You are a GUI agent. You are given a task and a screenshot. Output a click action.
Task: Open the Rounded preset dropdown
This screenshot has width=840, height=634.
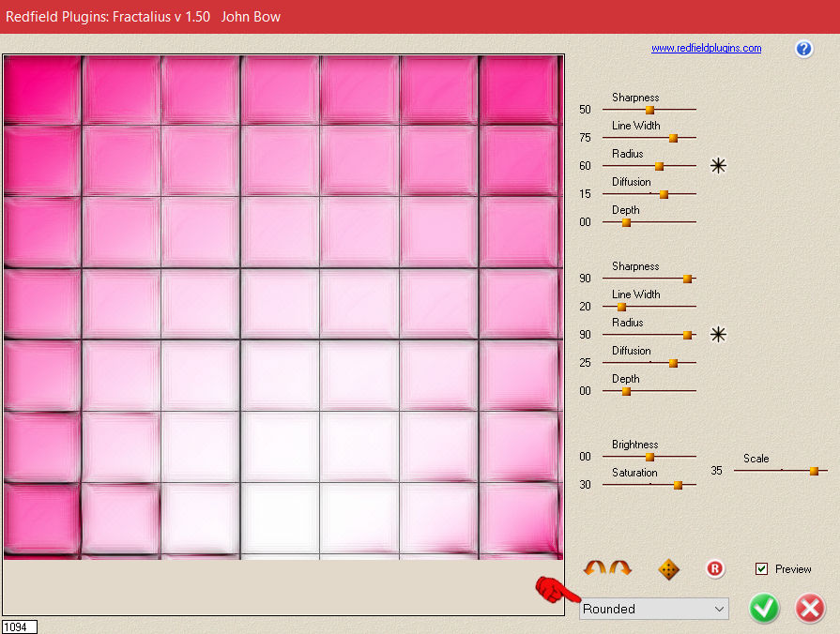coord(653,609)
